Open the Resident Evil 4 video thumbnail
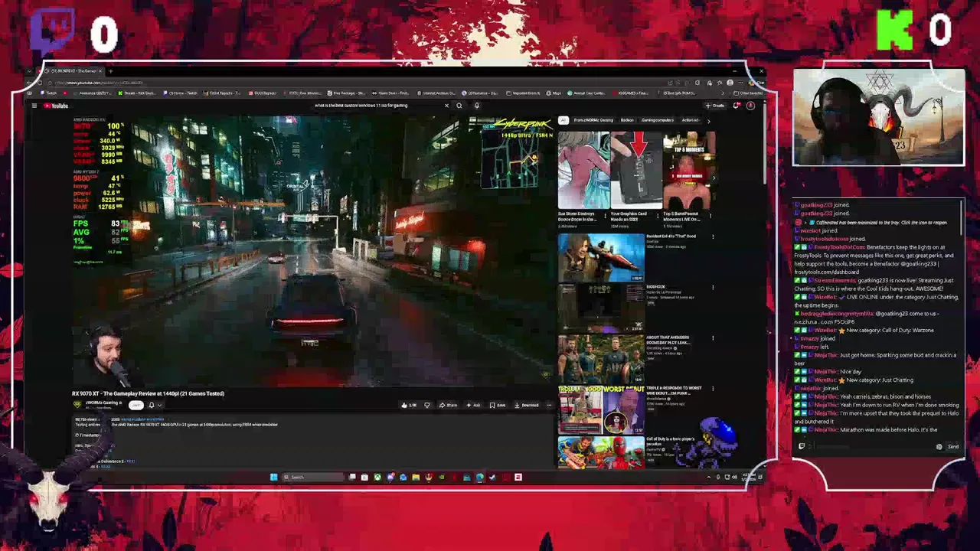 601,258
